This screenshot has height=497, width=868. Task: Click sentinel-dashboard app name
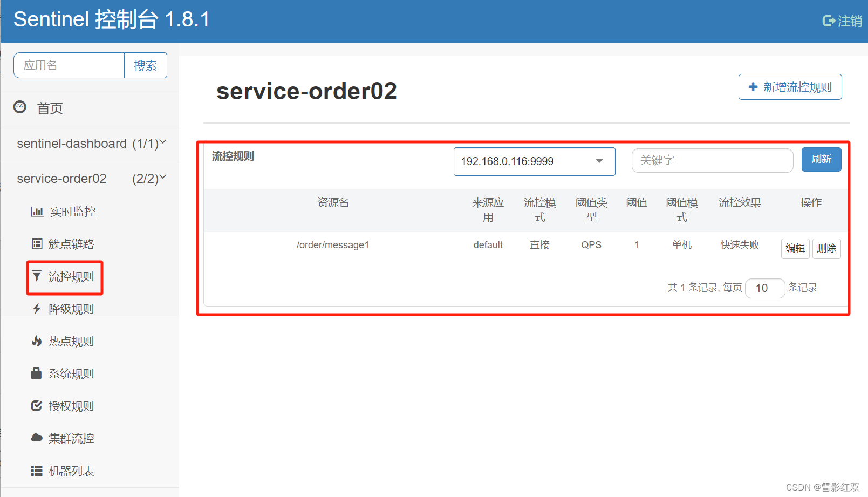[72, 144]
